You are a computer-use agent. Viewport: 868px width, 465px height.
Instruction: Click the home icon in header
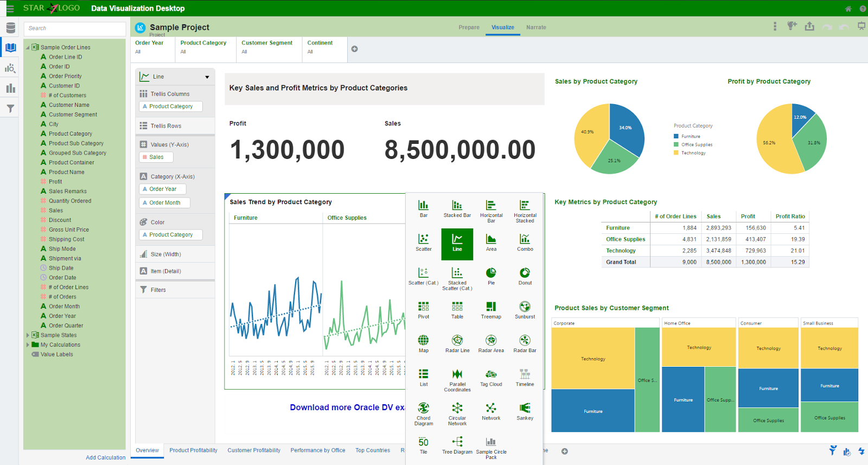pyautogui.click(x=848, y=9)
